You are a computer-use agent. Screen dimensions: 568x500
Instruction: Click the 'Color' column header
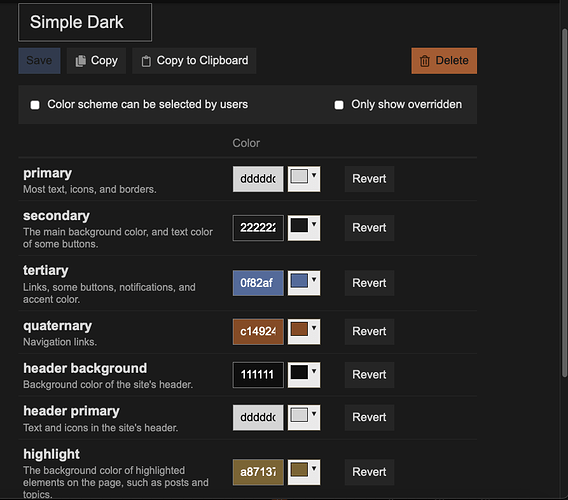click(246, 143)
